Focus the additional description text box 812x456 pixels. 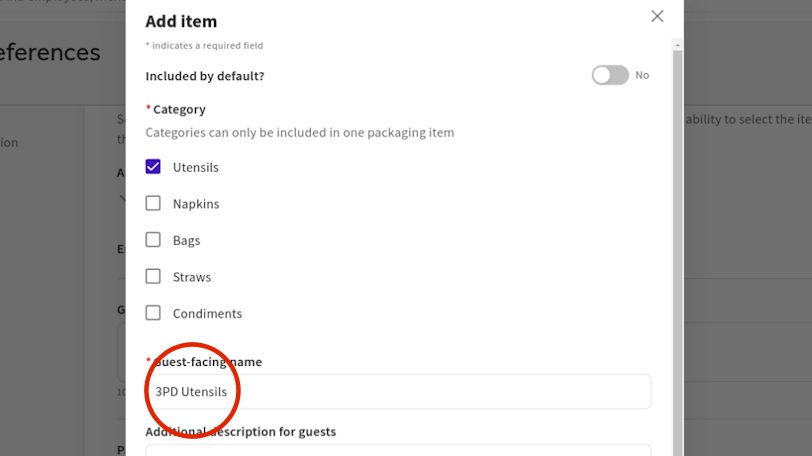click(400, 450)
